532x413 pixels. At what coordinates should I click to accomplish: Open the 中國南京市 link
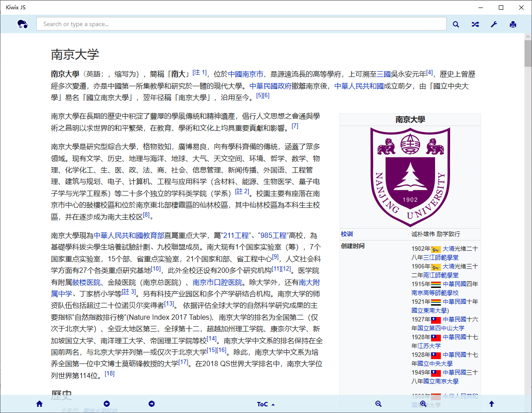pos(246,74)
